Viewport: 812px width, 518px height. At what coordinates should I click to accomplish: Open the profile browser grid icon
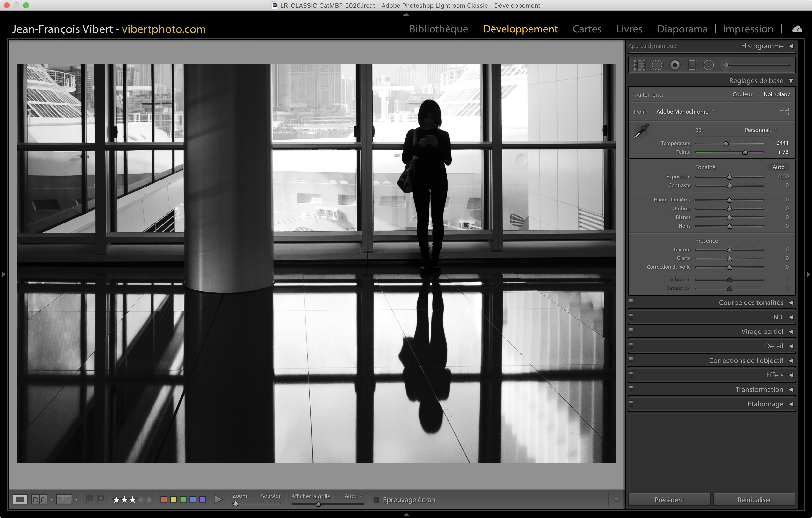(784, 112)
